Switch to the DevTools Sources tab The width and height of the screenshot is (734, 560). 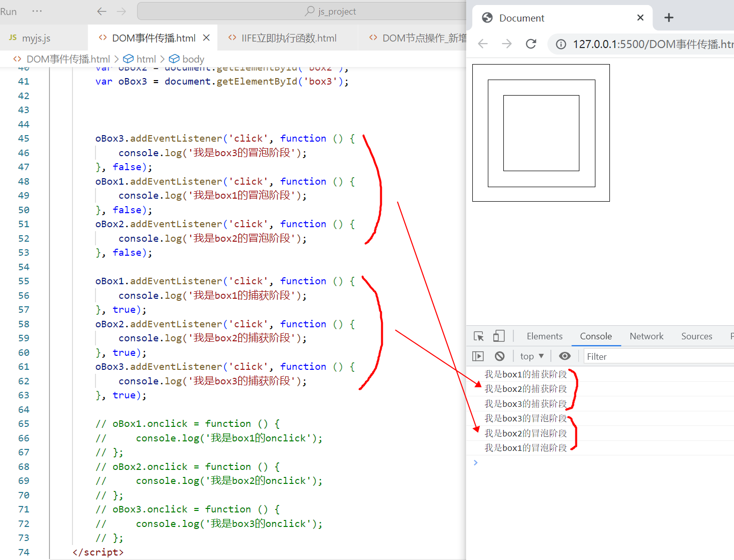[x=696, y=336]
